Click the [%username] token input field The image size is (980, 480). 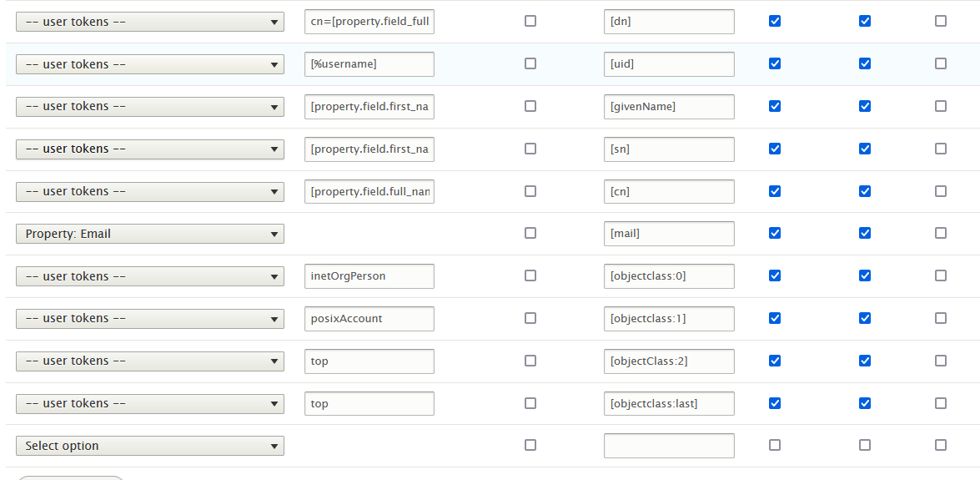pos(369,64)
